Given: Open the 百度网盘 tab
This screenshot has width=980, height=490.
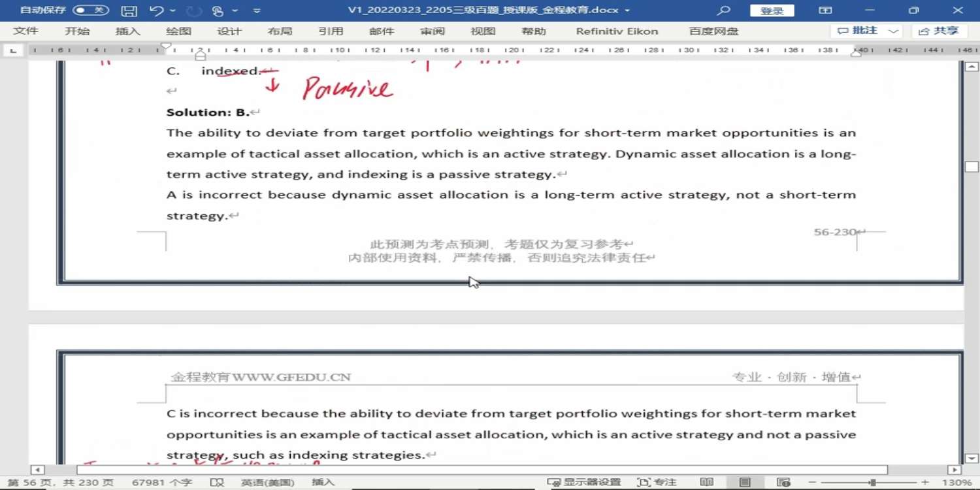Looking at the screenshot, I should point(714,31).
